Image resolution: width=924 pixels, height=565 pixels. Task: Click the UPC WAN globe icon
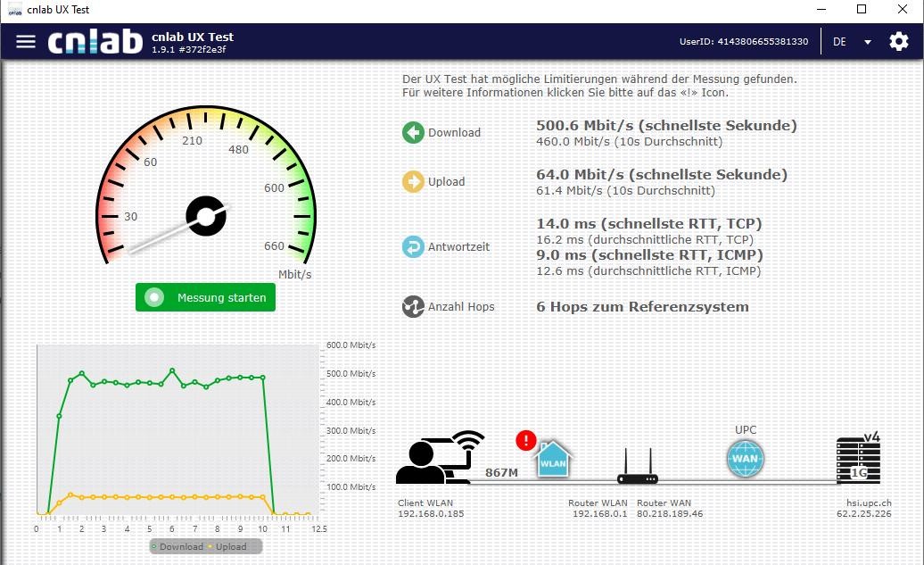click(x=745, y=461)
